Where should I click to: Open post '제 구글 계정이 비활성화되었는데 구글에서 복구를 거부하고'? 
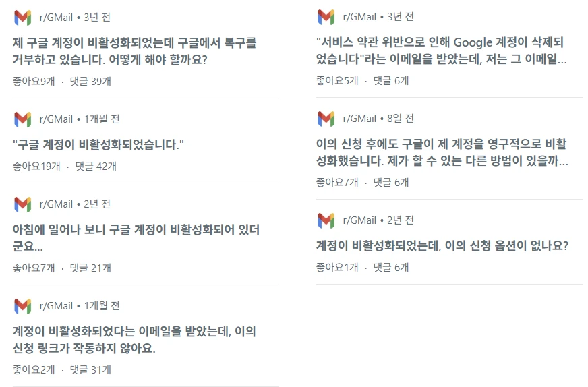pos(135,51)
